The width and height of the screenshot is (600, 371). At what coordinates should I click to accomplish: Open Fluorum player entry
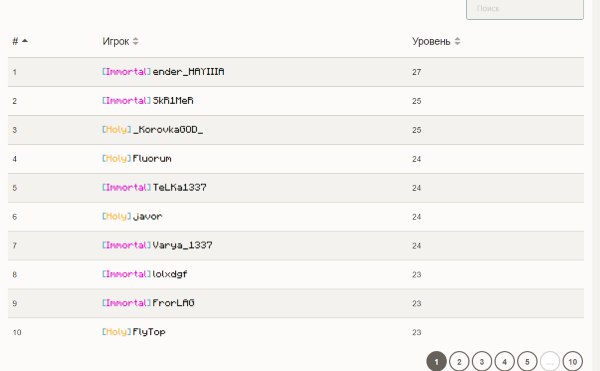point(152,158)
